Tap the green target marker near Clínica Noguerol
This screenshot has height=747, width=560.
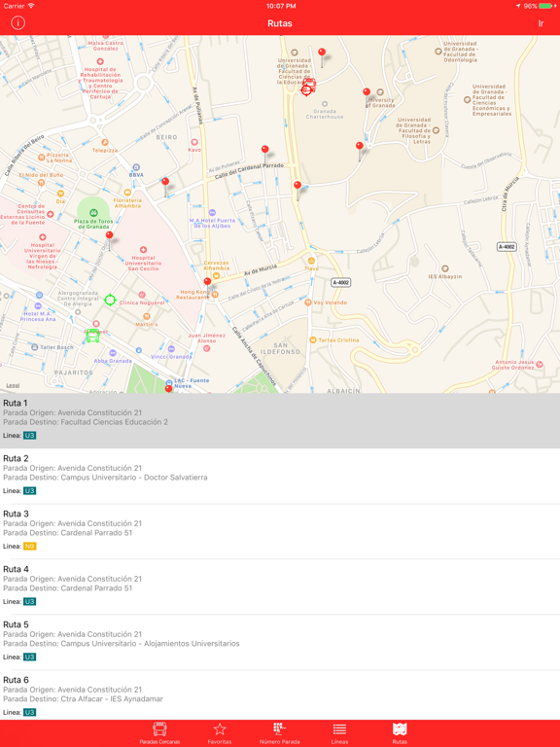[x=110, y=300]
